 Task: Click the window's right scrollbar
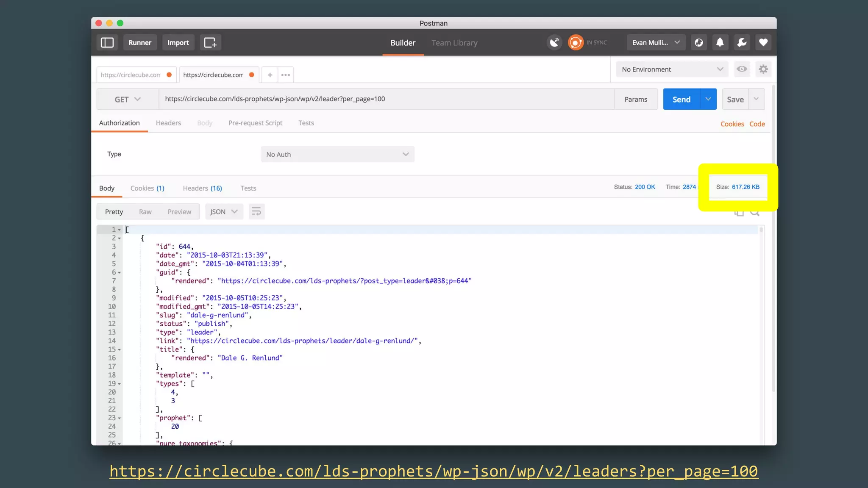click(773, 237)
